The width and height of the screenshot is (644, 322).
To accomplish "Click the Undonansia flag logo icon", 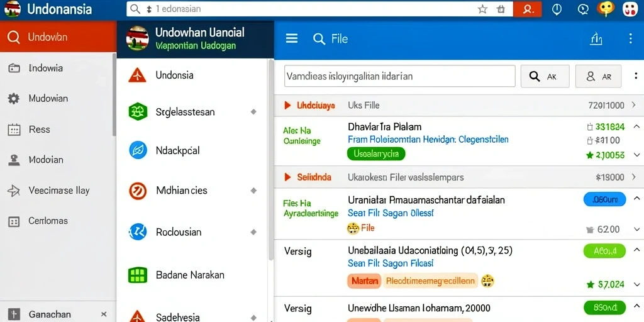I will (x=12, y=9).
